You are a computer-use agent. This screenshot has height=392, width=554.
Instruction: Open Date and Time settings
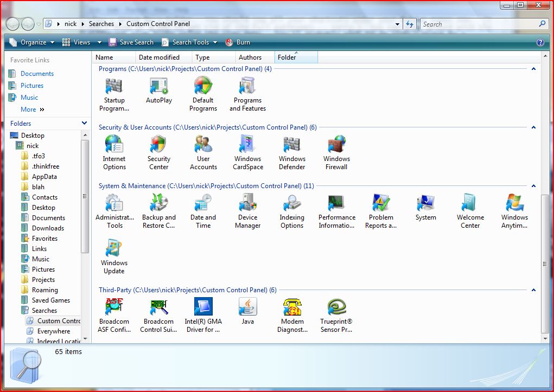(203, 211)
